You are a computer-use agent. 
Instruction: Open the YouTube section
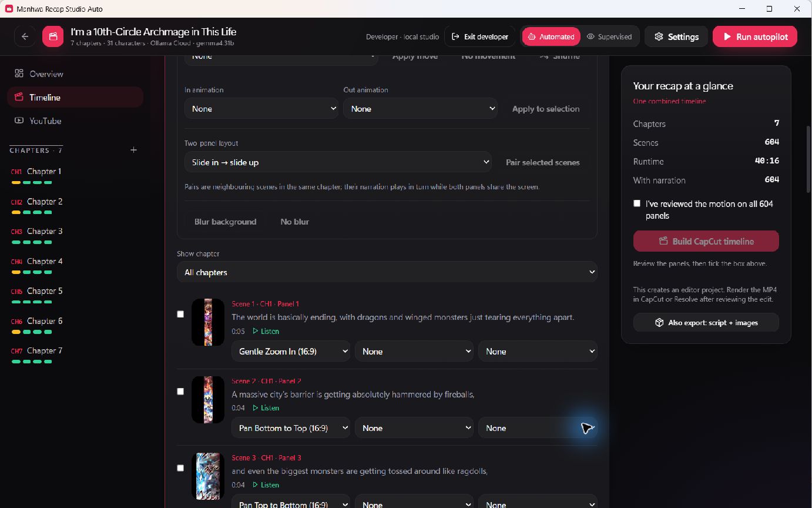pos(75,121)
